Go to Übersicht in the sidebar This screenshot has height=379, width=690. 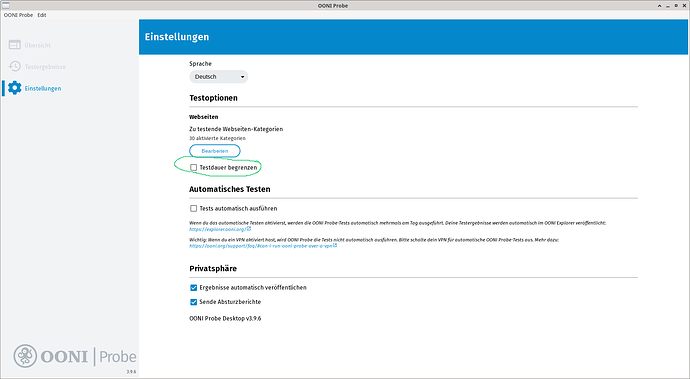pos(37,45)
